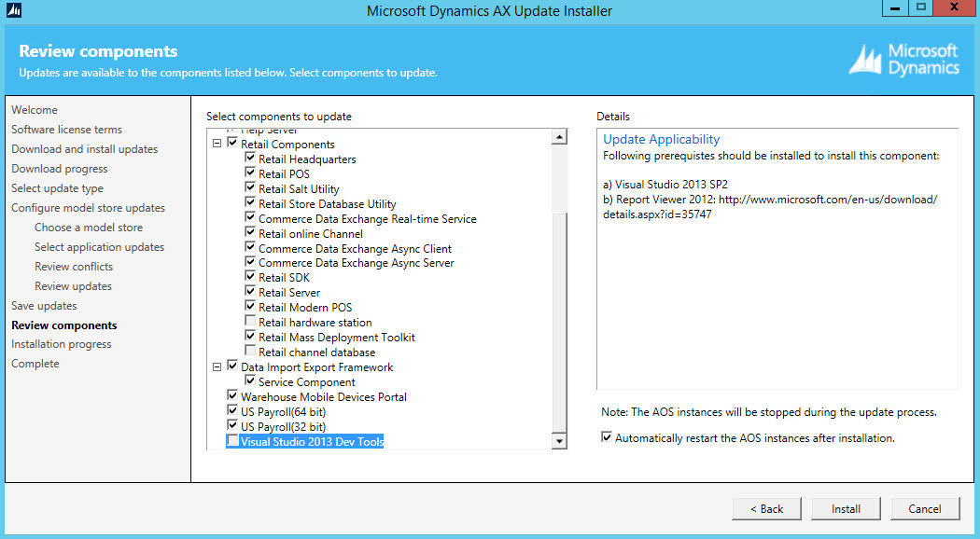Image resolution: width=980 pixels, height=539 pixels.
Task: Click the Dynamics AX icon in title bar
Action: 14,10
